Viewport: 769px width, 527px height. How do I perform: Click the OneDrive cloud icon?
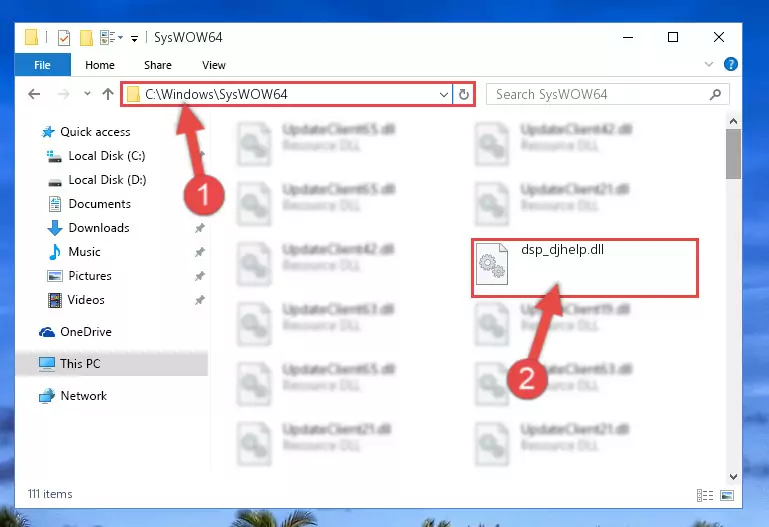(x=47, y=332)
